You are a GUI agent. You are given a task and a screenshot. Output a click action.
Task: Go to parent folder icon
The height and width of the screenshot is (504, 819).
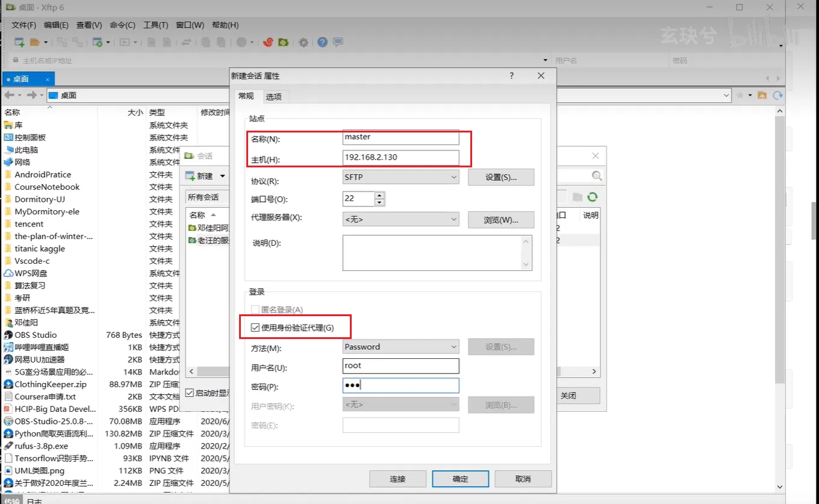(762, 95)
